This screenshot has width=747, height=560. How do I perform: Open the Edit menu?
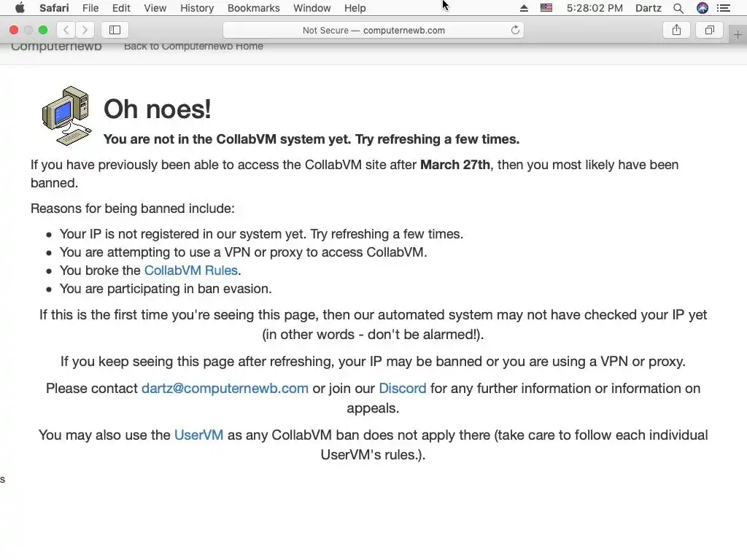click(121, 8)
